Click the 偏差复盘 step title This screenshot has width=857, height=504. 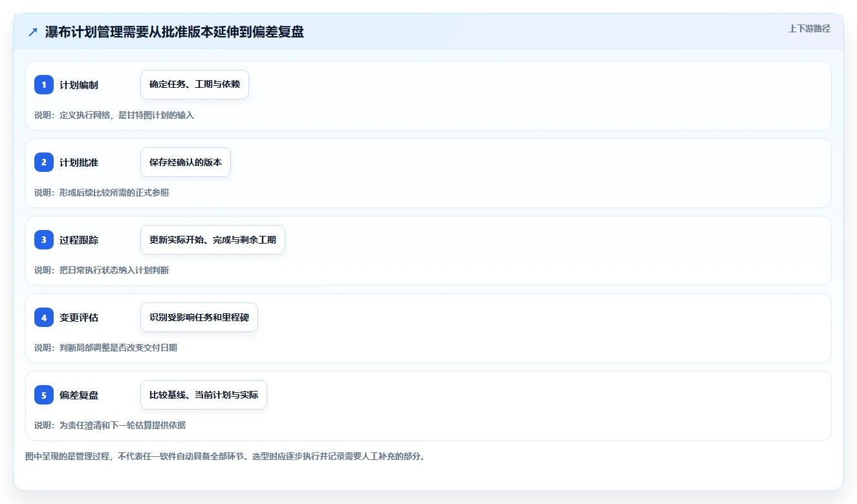coord(79,395)
